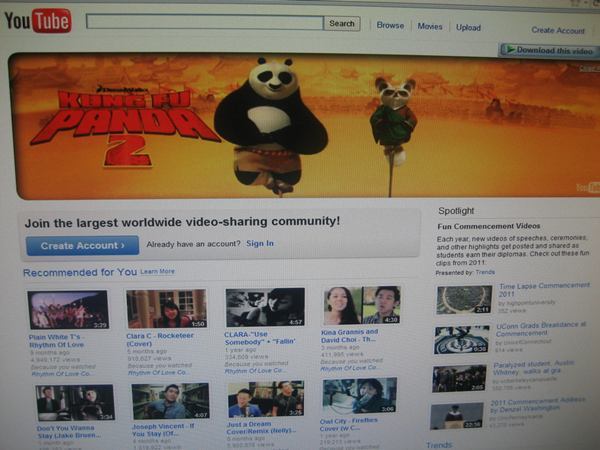
Task: Click inside the YouTube search box
Action: (x=204, y=22)
